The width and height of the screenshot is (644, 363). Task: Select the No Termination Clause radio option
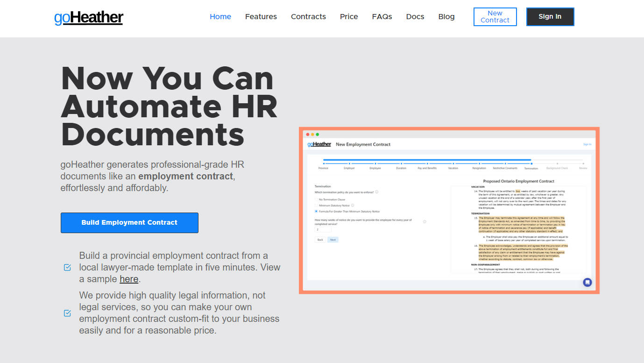pyautogui.click(x=316, y=199)
